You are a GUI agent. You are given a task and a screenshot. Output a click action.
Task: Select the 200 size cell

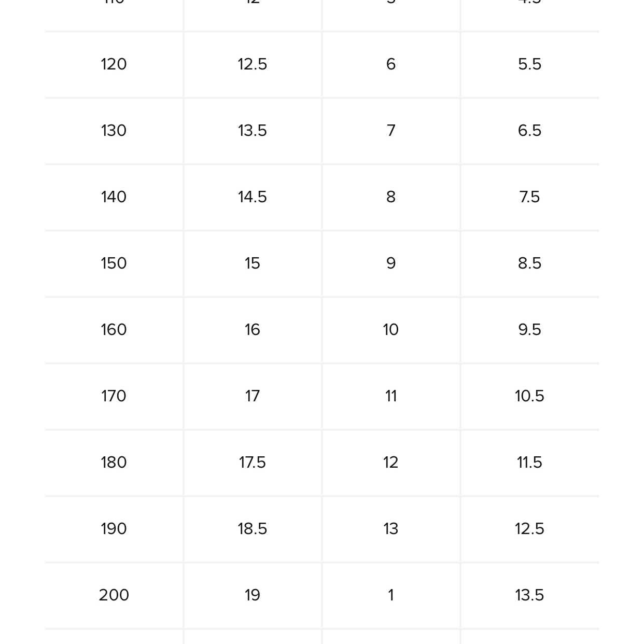(114, 595)
